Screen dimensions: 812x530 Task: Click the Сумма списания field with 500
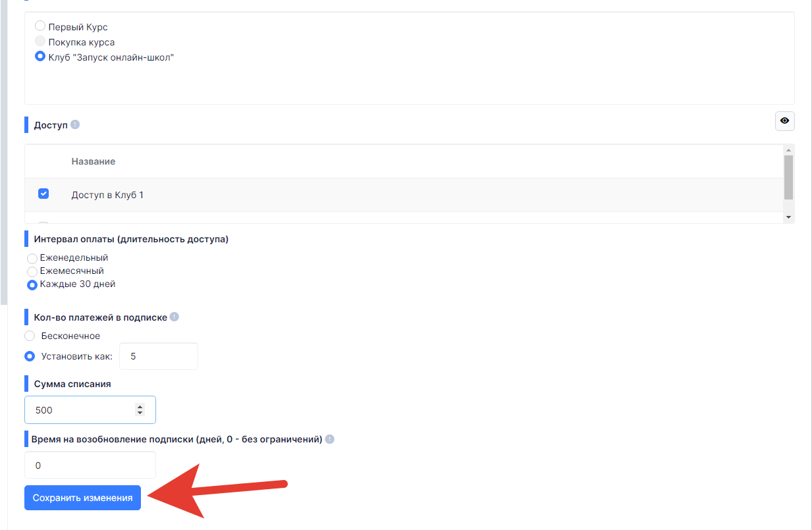pyautogui.click(x=90, y=410)
